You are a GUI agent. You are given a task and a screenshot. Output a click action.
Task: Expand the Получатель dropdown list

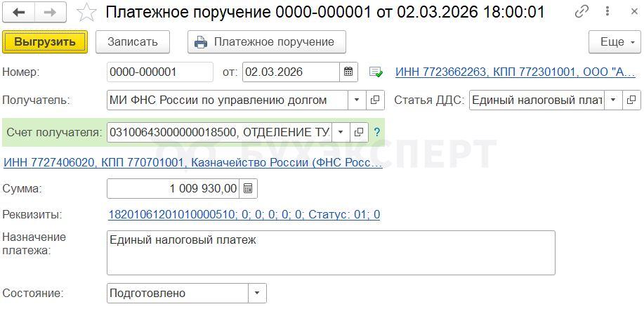coord(357,100)
